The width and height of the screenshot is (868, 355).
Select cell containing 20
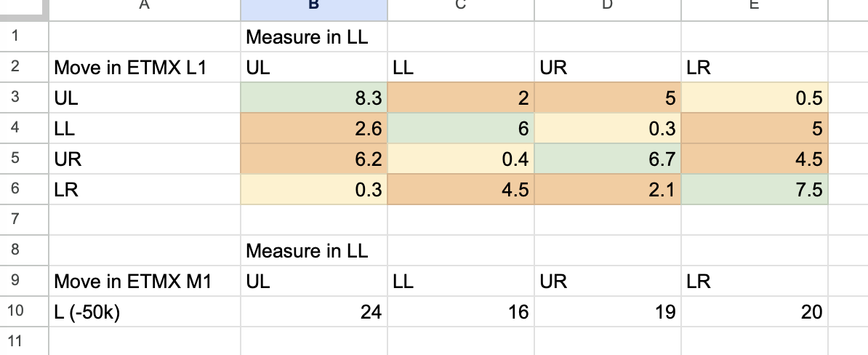pos(755,311)
